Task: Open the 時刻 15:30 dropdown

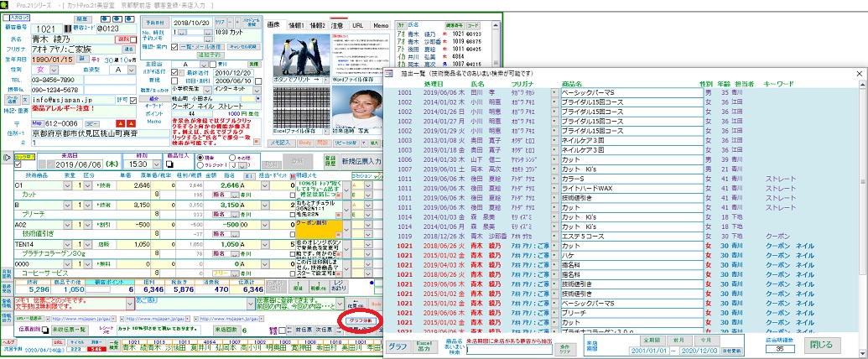Action: tap(155, 164)
